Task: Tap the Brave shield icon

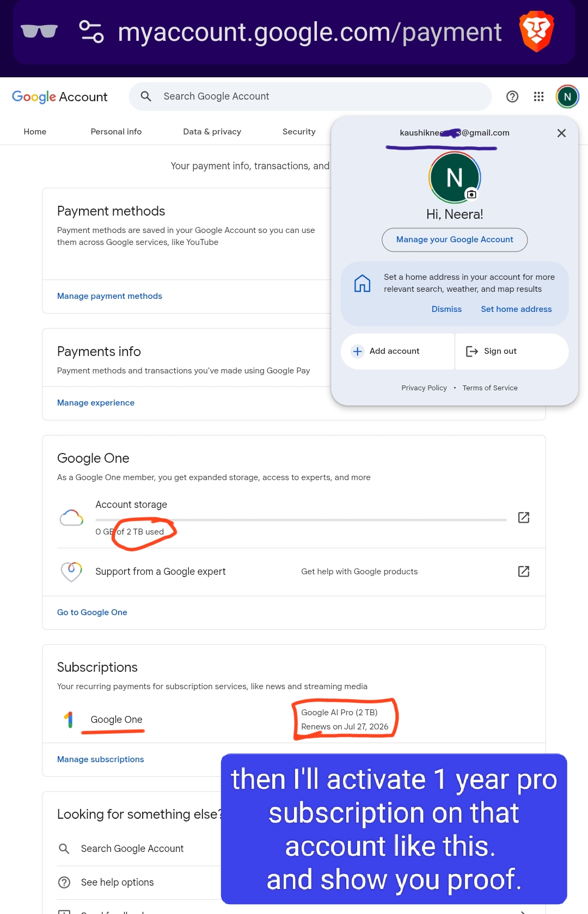Action: click(x=536, y=32)
